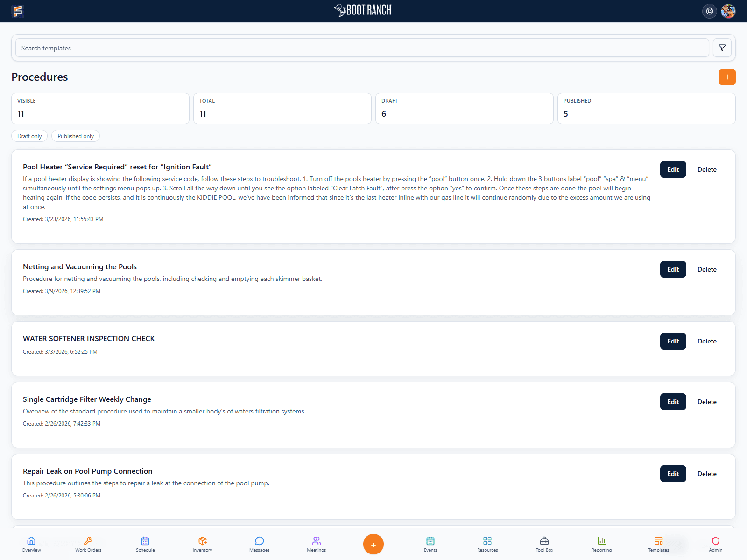The image size is (747, 560).
Task: Enable the Draft only filter
Action: click(29, 136)
